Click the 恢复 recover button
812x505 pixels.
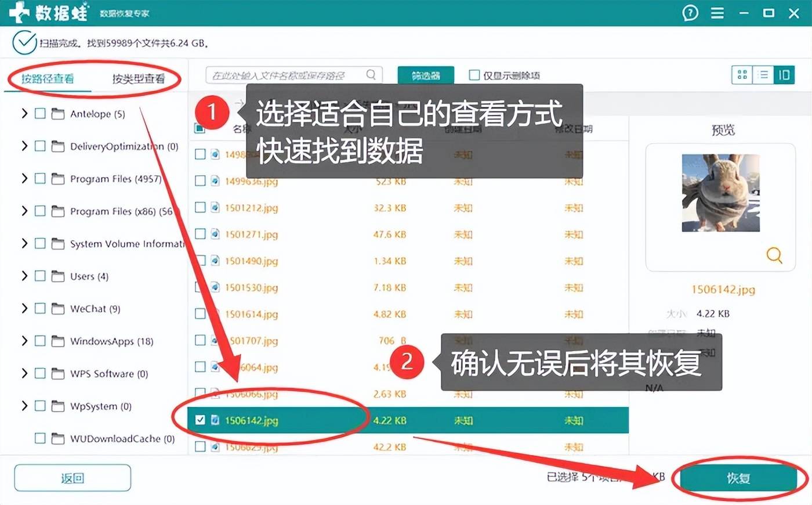pos(738,478)
